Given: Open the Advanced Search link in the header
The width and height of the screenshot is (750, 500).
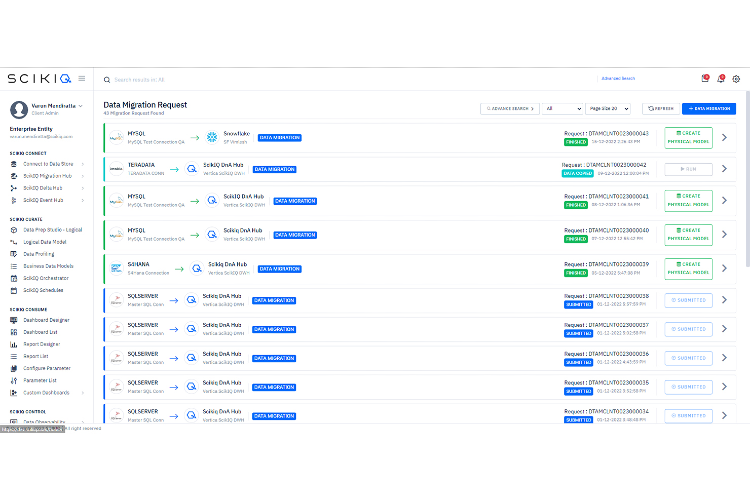Looking at the screenshot, I should click(x=618, y=78).
